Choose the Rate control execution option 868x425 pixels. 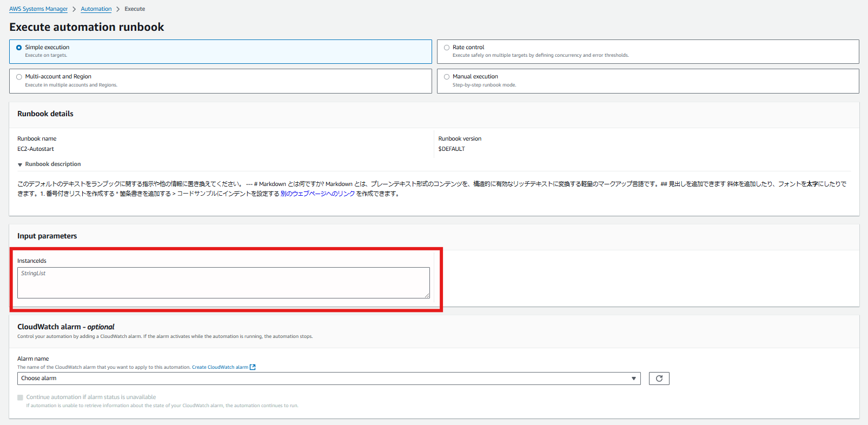click(447, 48)
